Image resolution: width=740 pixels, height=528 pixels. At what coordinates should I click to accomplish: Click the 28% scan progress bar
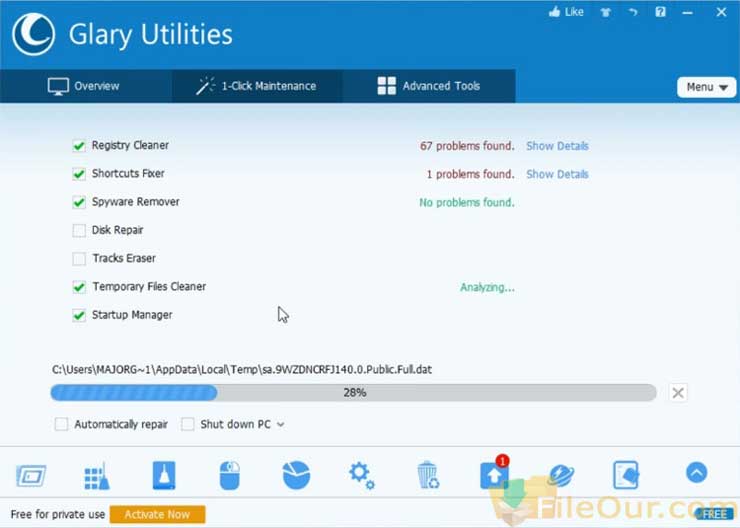[353, 393]
